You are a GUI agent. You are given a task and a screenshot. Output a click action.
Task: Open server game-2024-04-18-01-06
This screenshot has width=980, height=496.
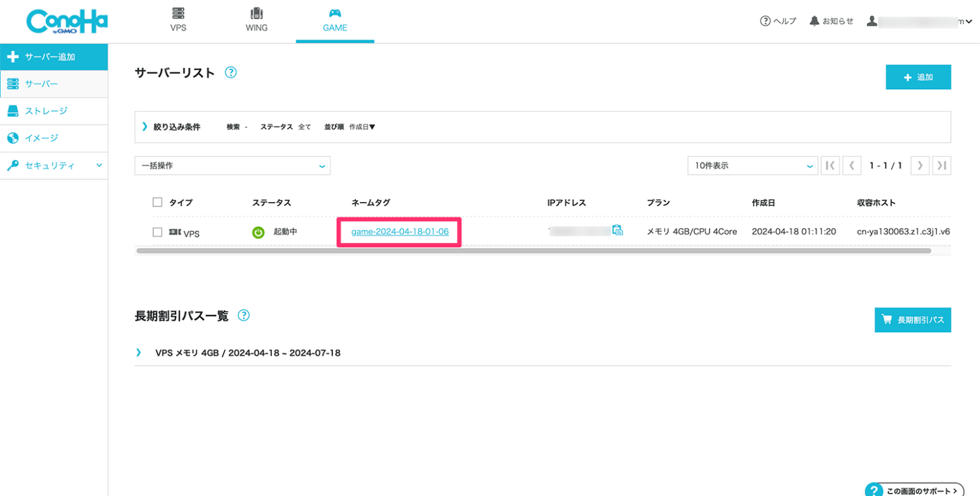[399, 232]
